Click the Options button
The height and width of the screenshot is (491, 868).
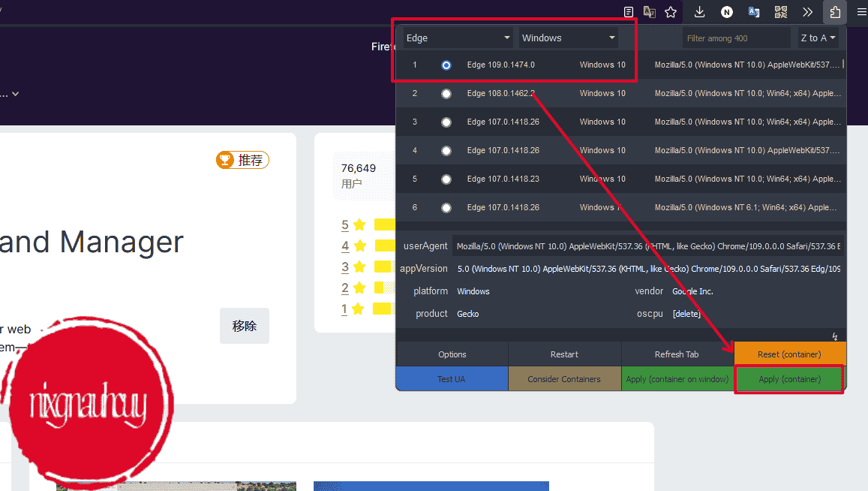coord(452,354)
